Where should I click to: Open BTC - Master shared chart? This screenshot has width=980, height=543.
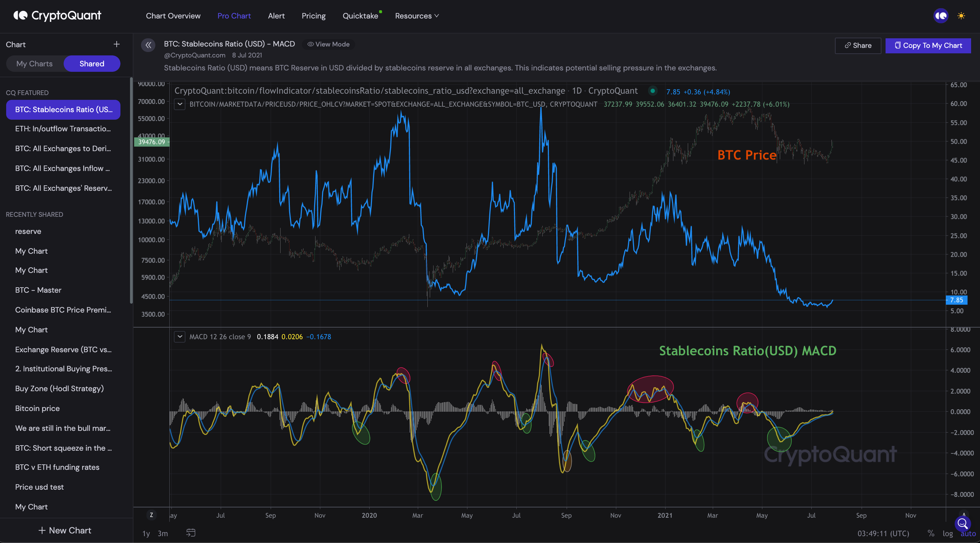38,290
